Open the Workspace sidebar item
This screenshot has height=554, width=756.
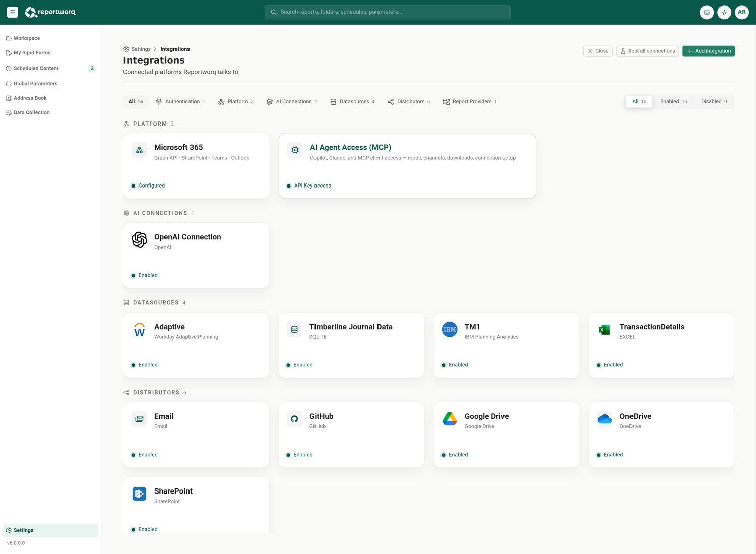click(50, 38)
